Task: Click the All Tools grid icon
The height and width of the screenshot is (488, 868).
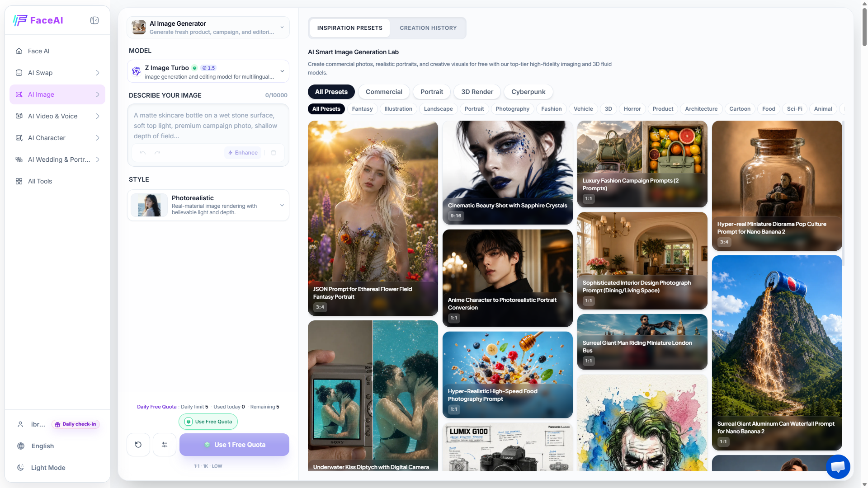Action: pos(19,181)
